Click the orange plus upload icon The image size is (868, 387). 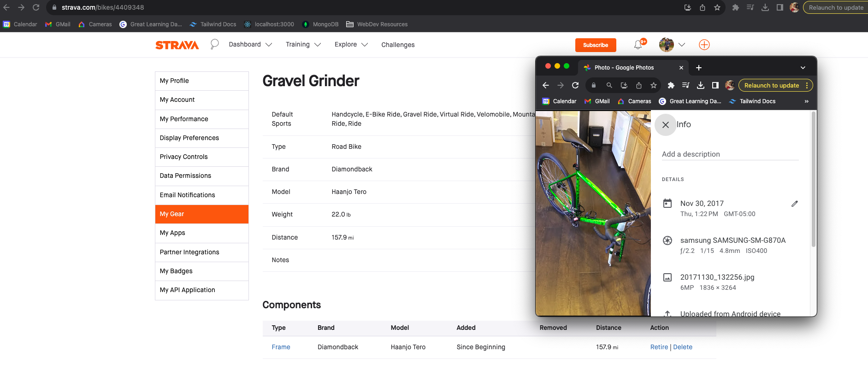(704, 45)
